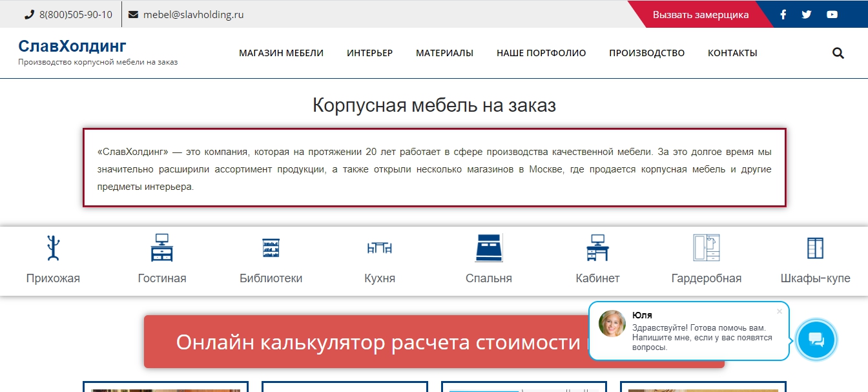This screenshot has width=868, height=392.
Task: Open the ИНТЕРЬЕР menu item
Action: coord(369,53)
